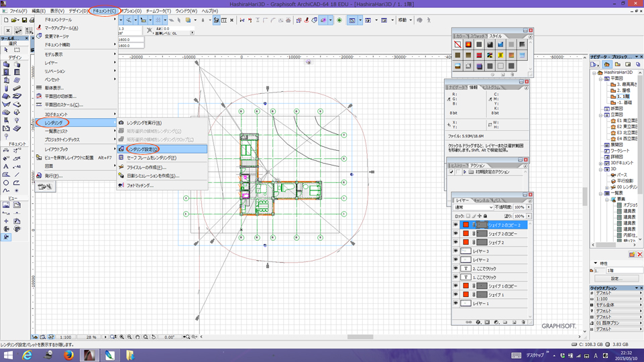Click delete layer trash icon in Layers panel

pos(523,322)
